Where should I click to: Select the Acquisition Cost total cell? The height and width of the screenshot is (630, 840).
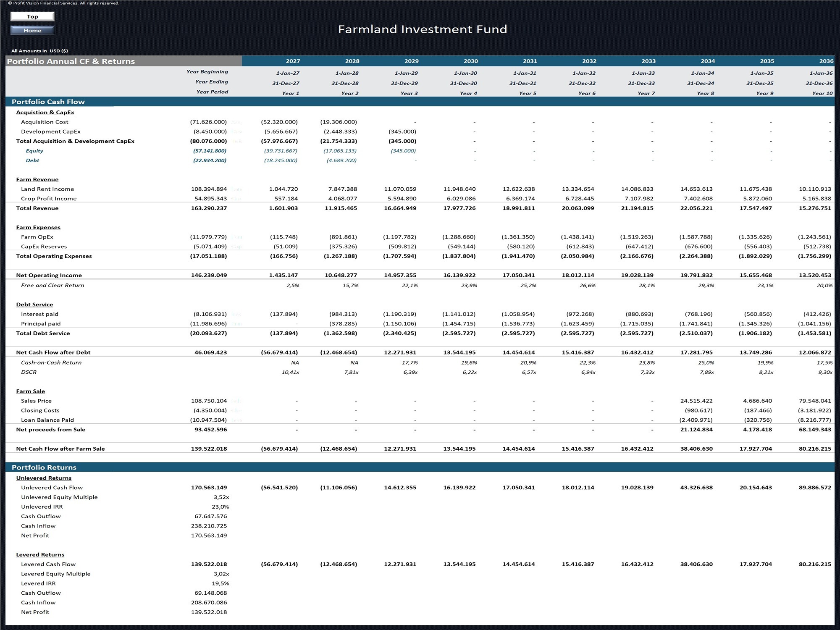point(208,122)
